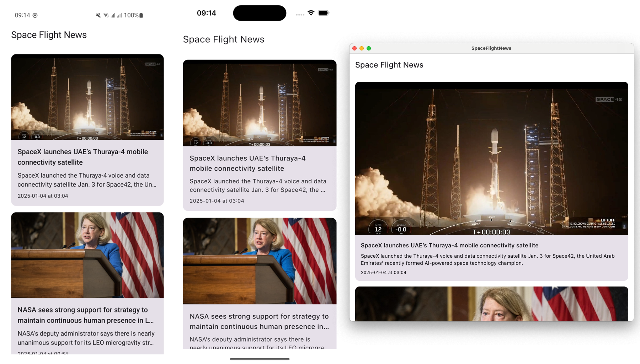Tap iPhone headline 'SpaceX launches UAE's Thuraya-4 mobile connectivity satellite'
This screenshot has height=364, width=640.
tap(247, 163)
